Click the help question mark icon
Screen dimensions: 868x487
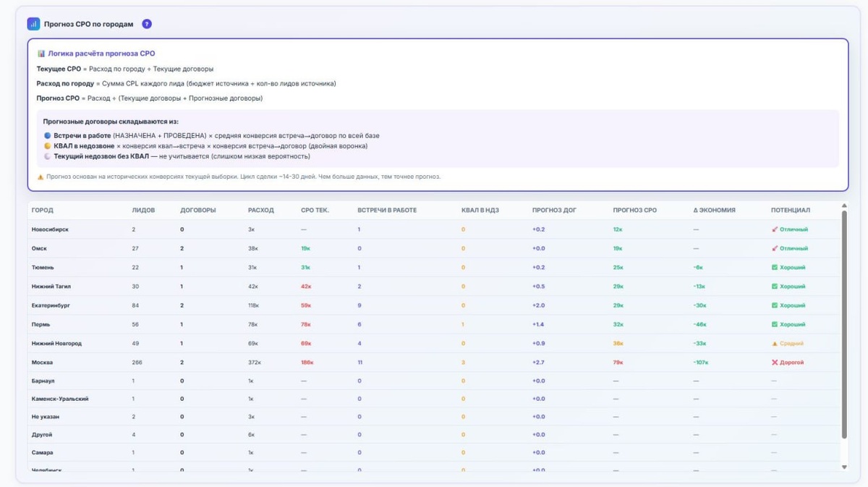(x=147, y=24)
